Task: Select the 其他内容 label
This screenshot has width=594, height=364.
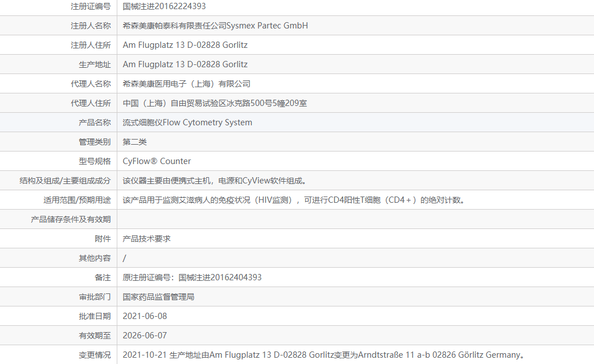Action: (x=95, y=258)
